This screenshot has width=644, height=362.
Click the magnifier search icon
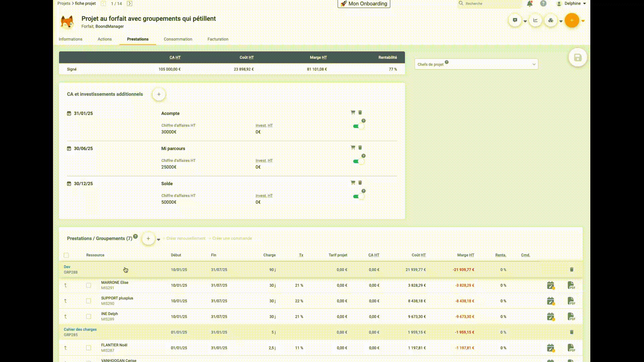pos(461,3)
